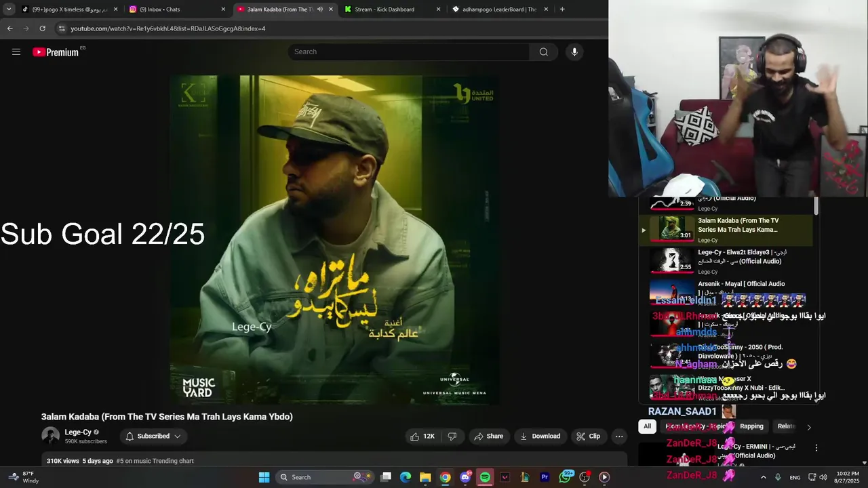Open #5 on music Trending chart link
868x488 pixels.
tap(155, 461)
